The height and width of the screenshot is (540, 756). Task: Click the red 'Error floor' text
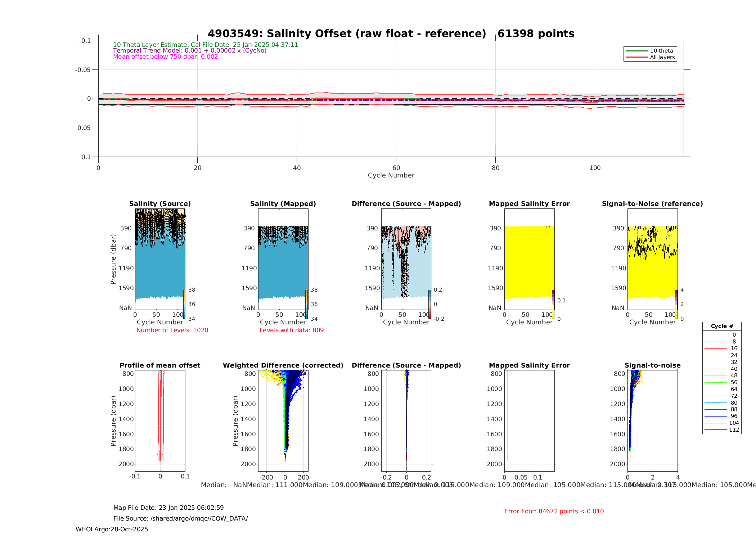[x=554, y=511]
